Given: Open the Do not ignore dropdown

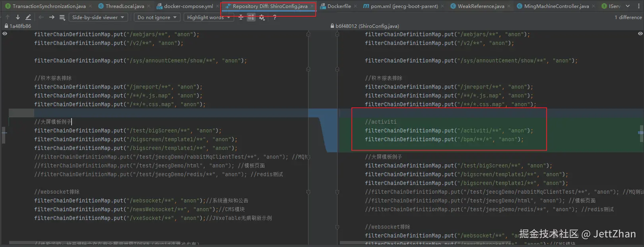Looking at the screenshot, I should pyautogui.click(x=157, y=17).
